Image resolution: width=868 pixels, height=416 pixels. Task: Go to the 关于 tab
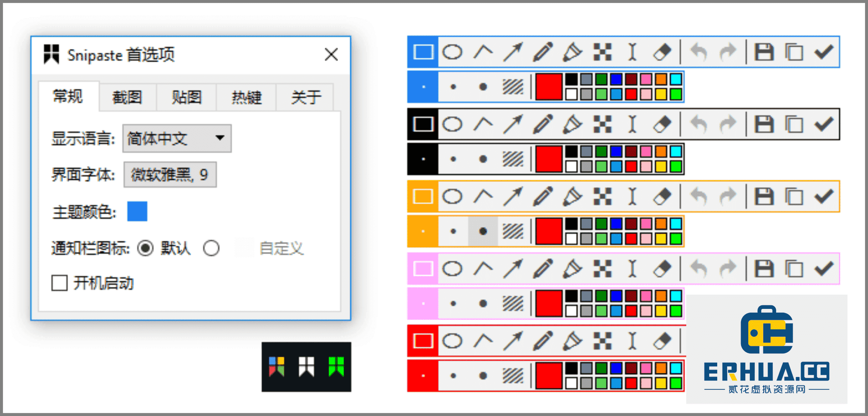point(305,97)
